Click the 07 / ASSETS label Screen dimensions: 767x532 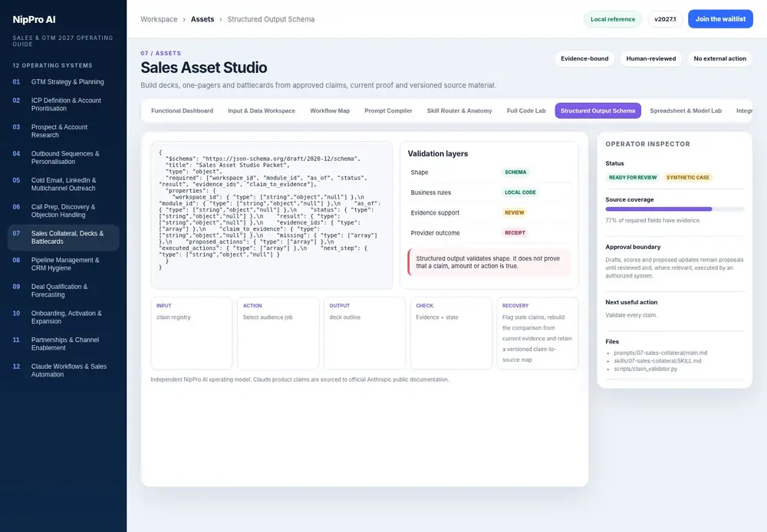tap(160, 54)
